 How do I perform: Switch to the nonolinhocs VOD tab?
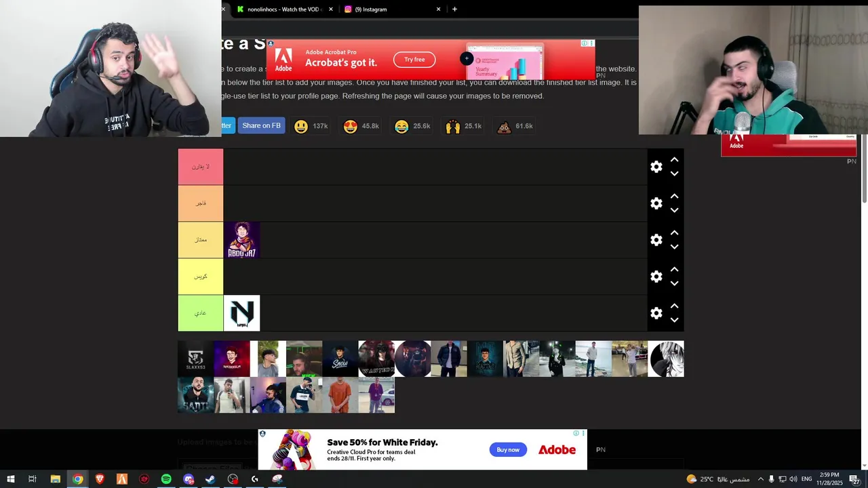click(x=283, y=9)
